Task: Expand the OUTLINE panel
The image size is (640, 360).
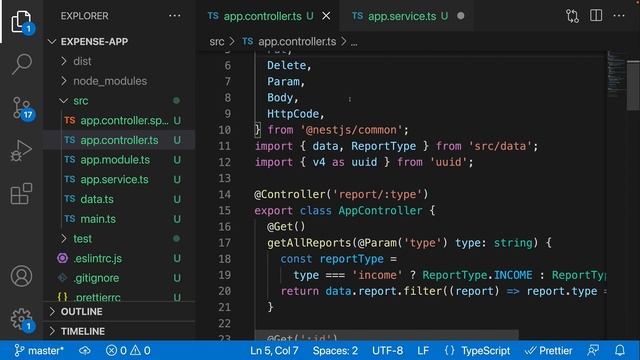Action: [x=119, y=311]
